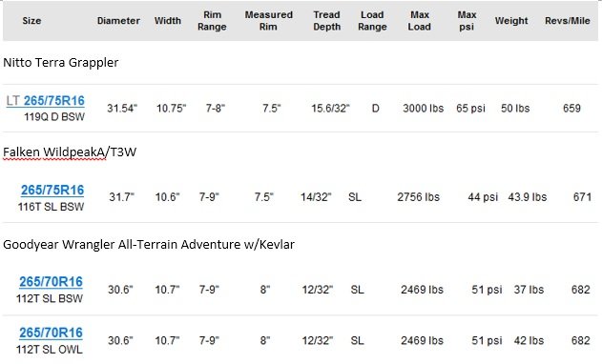Open the 265/70R16 link above 112T SL BSW
Image resolution: width=602 pixels, height=364 pixels.
pos(51,281)
